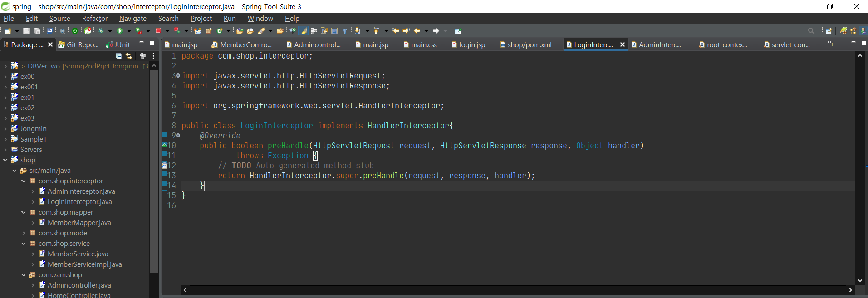Toggle Block Selection Mode icon
The image size is (868, 298).
(334, 31)
